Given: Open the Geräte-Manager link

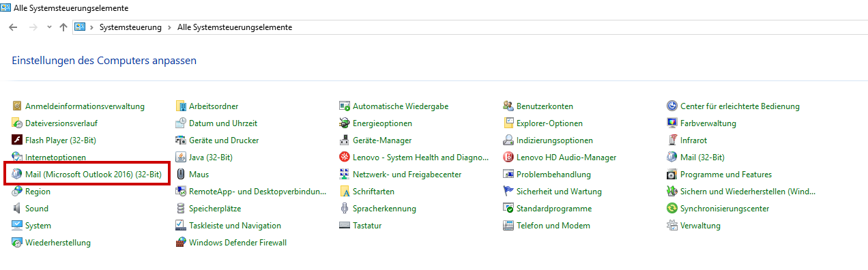Looking at the screenshot, I should 382,140.
